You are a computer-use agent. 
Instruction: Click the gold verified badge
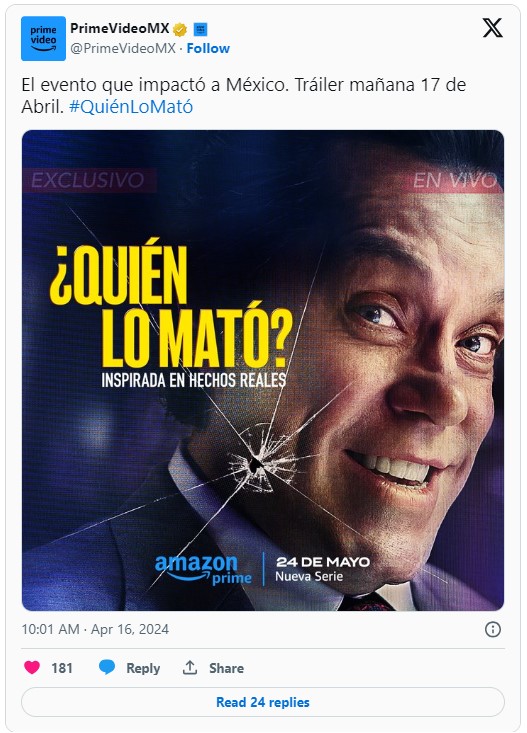click(x=180, y=29)
